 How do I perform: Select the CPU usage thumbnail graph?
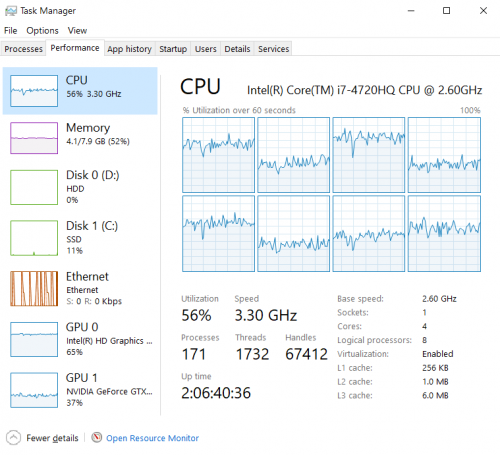[34, 91]
